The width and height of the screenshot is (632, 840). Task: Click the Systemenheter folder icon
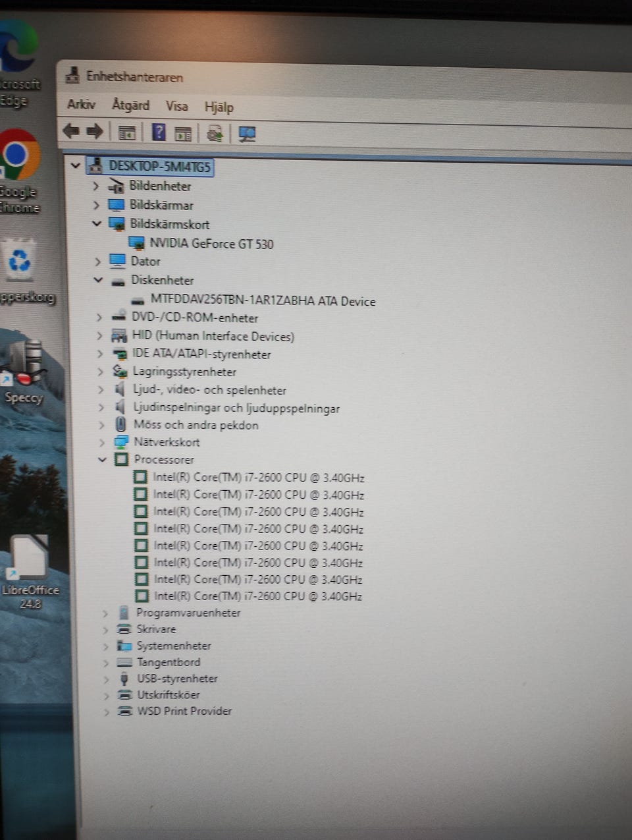[124, 646]
